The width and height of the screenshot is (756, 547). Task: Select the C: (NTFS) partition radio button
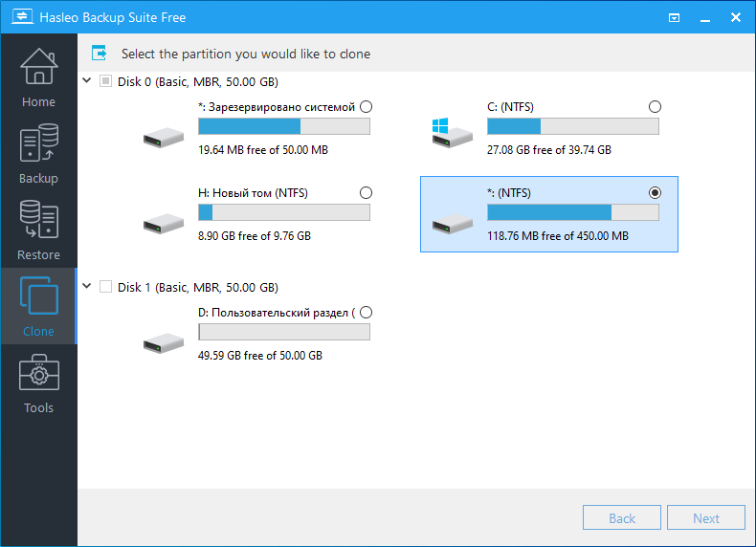tap(655, 106)
